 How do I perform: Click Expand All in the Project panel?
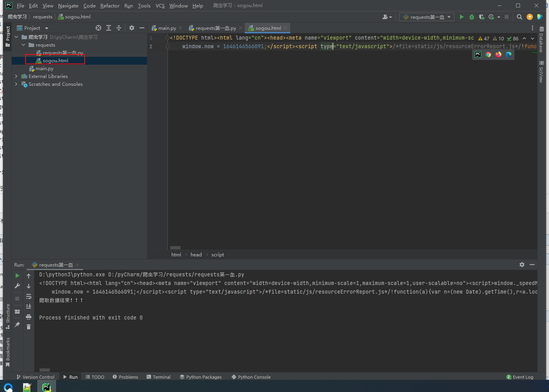[109, 28]
